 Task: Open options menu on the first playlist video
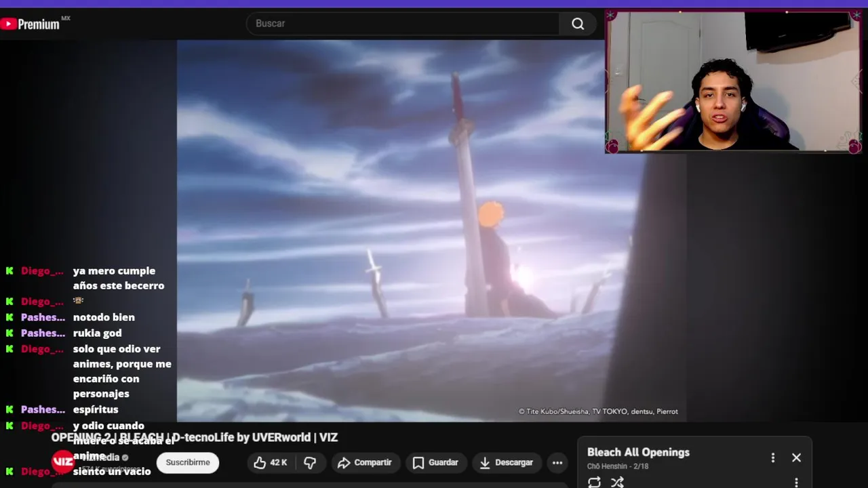(x=796, y=483)
